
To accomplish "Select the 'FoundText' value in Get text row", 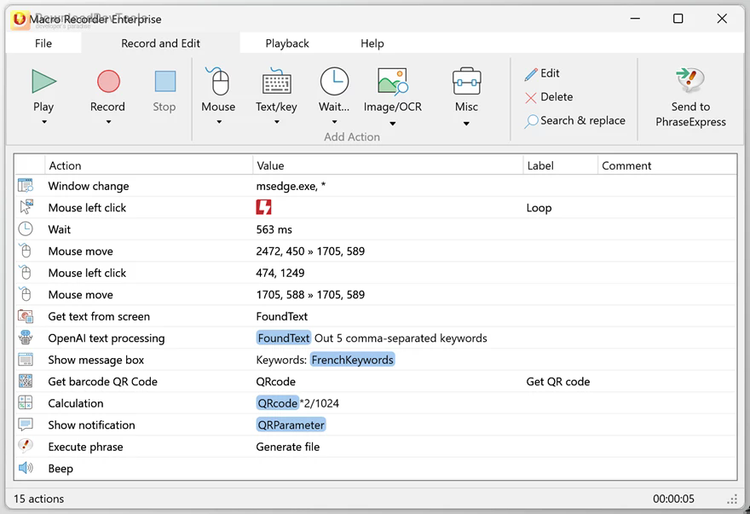I will (282, 317).
